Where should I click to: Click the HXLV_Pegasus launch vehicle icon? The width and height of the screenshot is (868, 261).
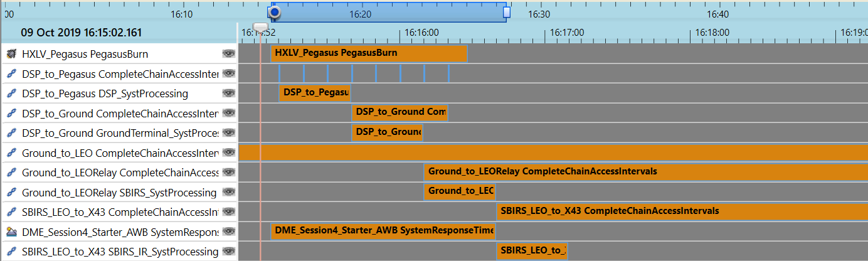(11, 54)
